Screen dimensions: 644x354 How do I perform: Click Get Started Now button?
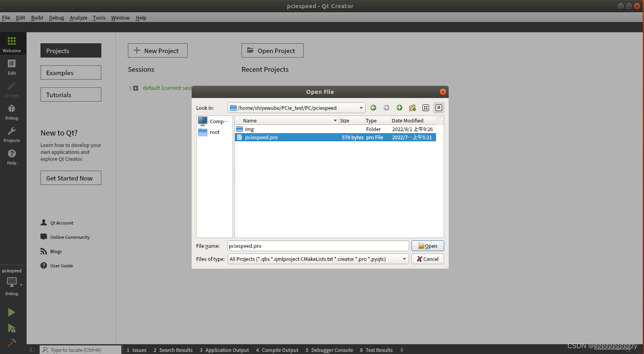[71, 178]
